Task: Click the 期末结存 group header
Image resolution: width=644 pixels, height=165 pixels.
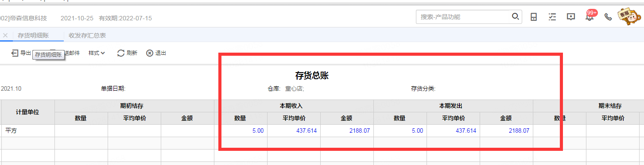Action: tap(610, 106)
